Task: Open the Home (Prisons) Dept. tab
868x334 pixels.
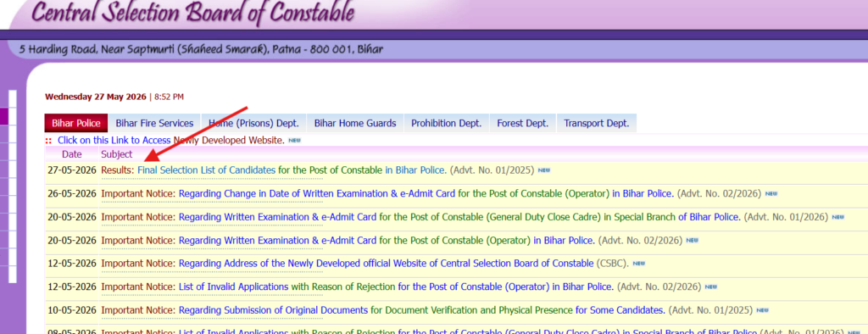Action: tap(253, 123)
